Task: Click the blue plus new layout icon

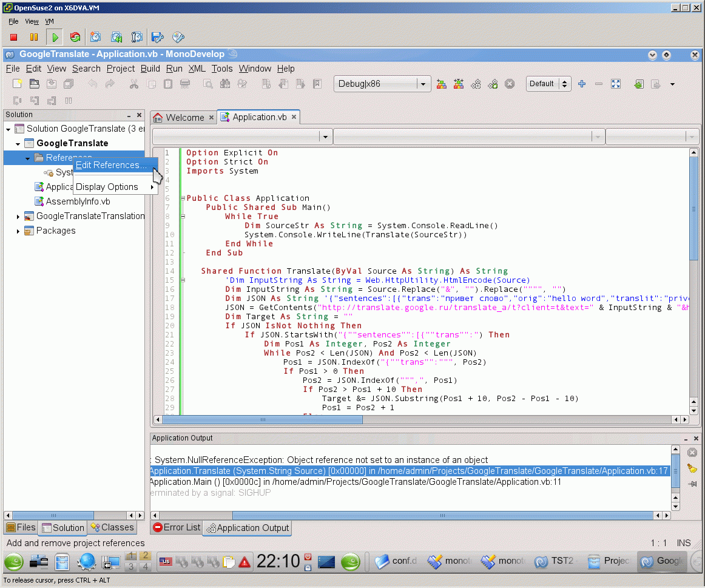Action: [x=582, y=84]
